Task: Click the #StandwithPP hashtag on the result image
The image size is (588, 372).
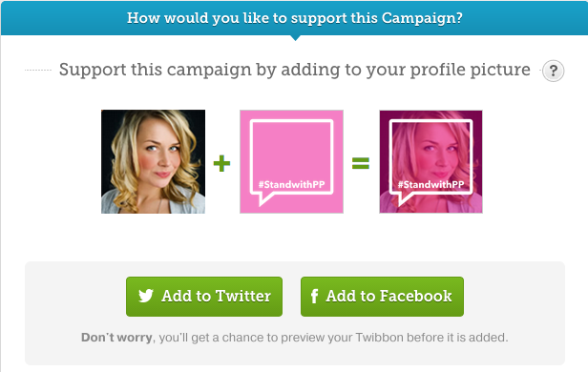Action: (430, 184)
